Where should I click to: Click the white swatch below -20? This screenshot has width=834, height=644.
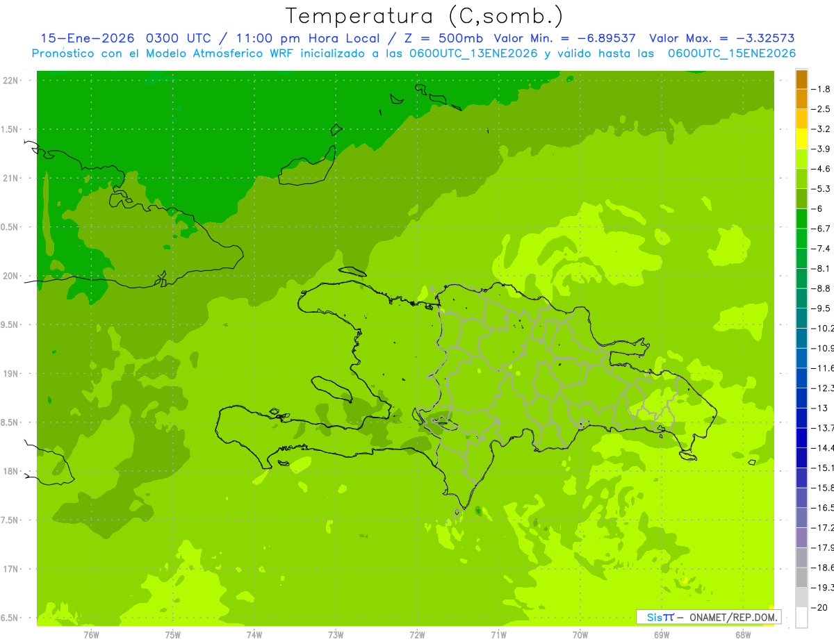[801, 618]
